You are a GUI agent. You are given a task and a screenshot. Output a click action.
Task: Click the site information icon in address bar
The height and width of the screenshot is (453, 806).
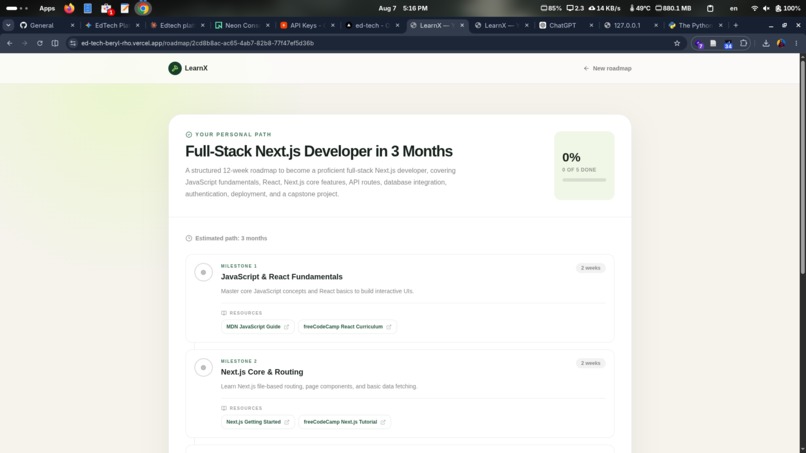(x=73, y=43)
